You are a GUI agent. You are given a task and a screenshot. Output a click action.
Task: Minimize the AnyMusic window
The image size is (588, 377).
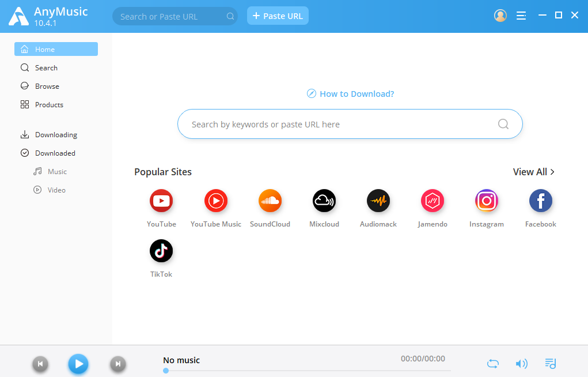(543, 15)
